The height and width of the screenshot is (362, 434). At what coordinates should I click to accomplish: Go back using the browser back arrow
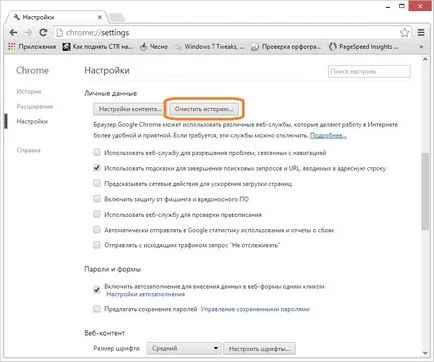tap(13, 33)
